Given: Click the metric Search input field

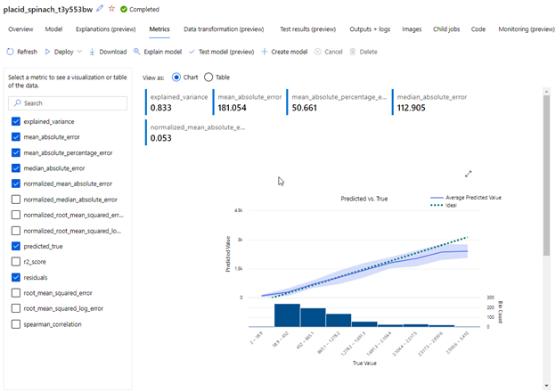Looking at the screenshot, I should pos(71,103).
